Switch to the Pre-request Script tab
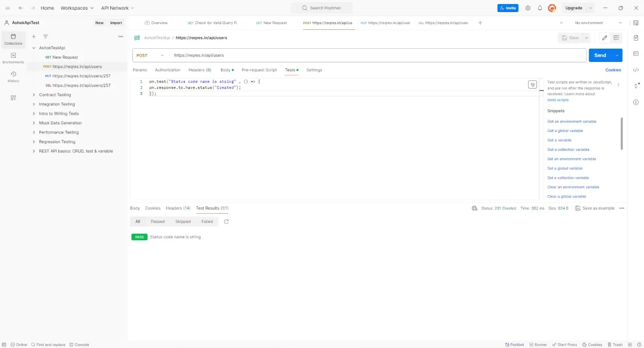 click(x=259, y=70)
